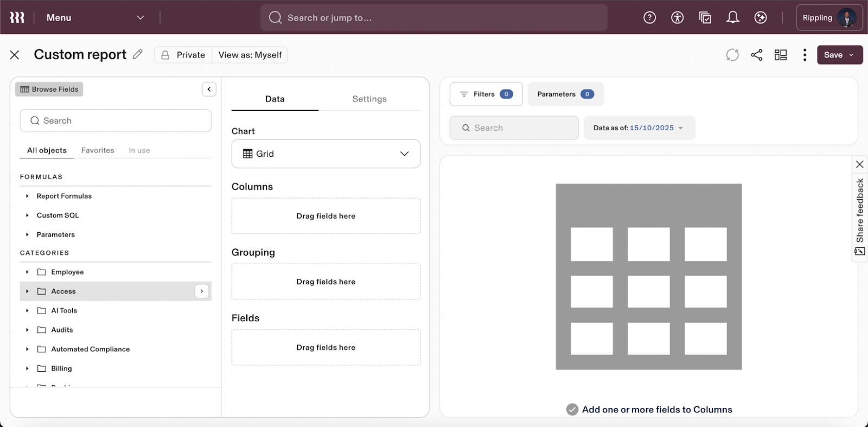Open Share feedback side tab
The height and width of the screenshot is (427, 868).
860,217
